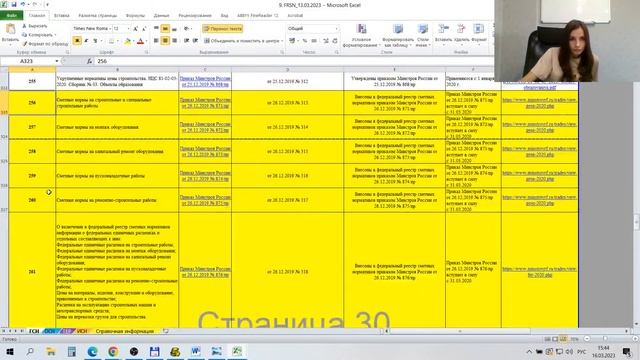Click the percent style icon

click(x=304, y=41)
